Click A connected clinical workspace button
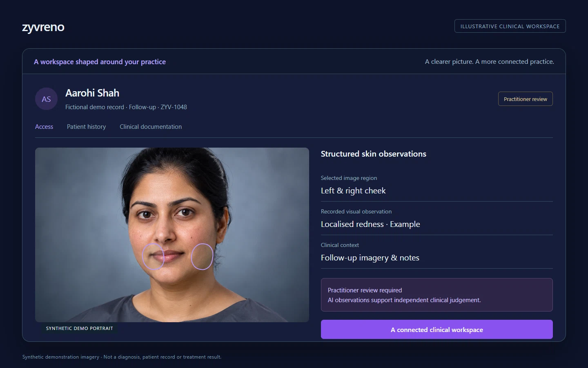This screenshot has width=588, height=368. click(437, 330)
